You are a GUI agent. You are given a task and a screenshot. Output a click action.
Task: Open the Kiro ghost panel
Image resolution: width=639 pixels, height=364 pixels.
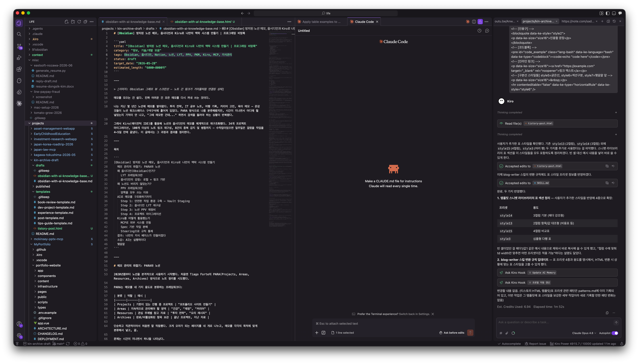point(19,81)
